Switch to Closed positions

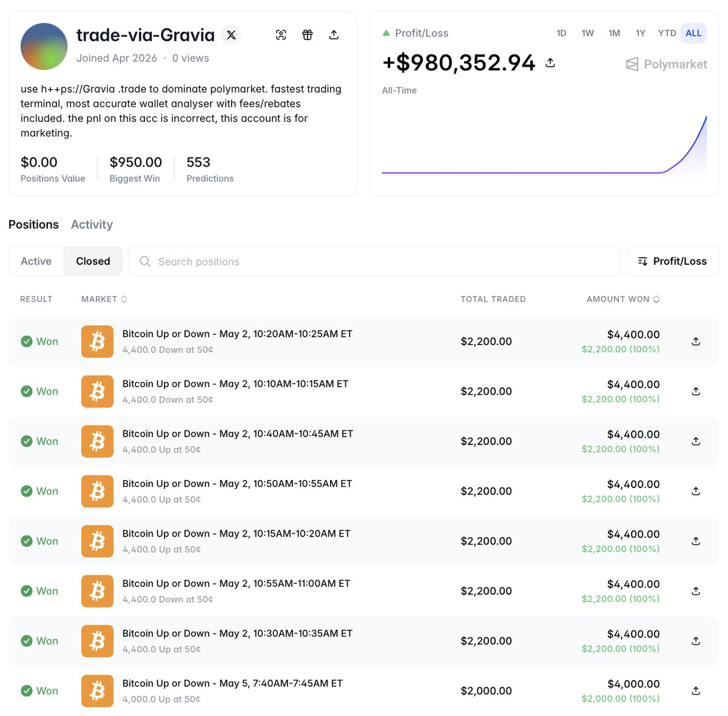pos(93,261)
